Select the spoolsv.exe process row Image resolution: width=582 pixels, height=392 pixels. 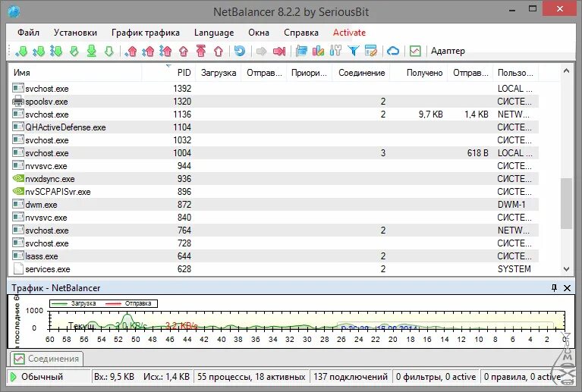tap(274, 102)
